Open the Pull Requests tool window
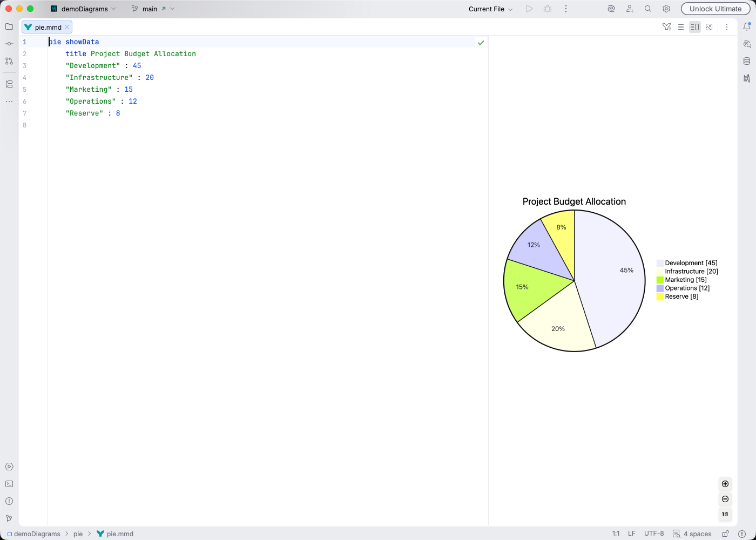756x540 pixels. point(9,61)
